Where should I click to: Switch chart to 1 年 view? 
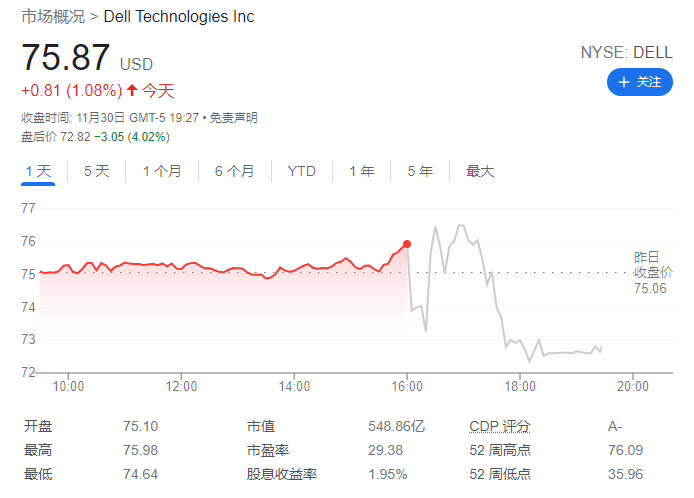pyautogui.click(x=362, y=171)
